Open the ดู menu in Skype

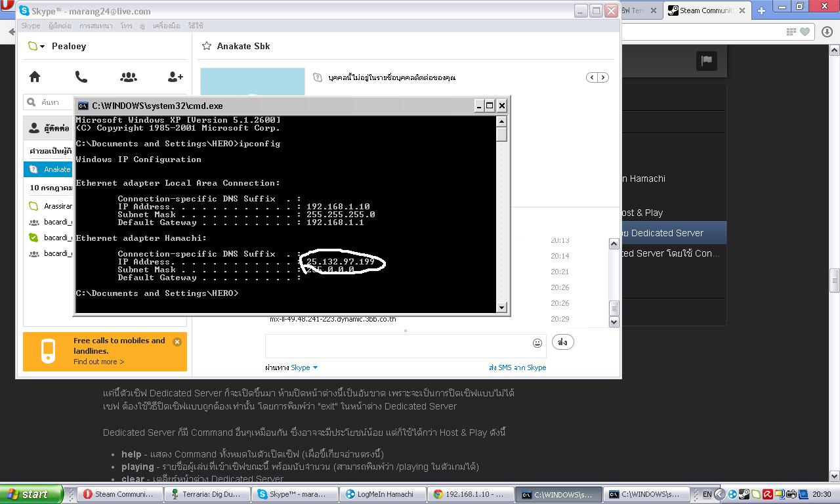coord(142,26)
